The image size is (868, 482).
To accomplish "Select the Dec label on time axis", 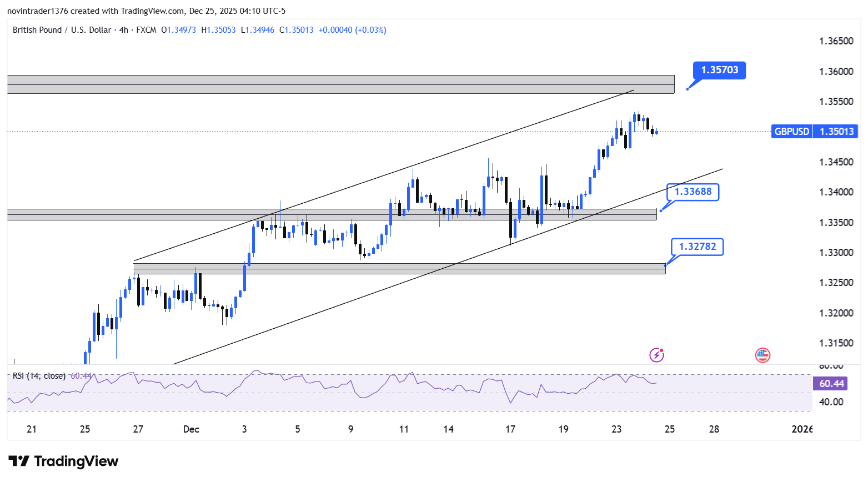I will click(191, 429).
